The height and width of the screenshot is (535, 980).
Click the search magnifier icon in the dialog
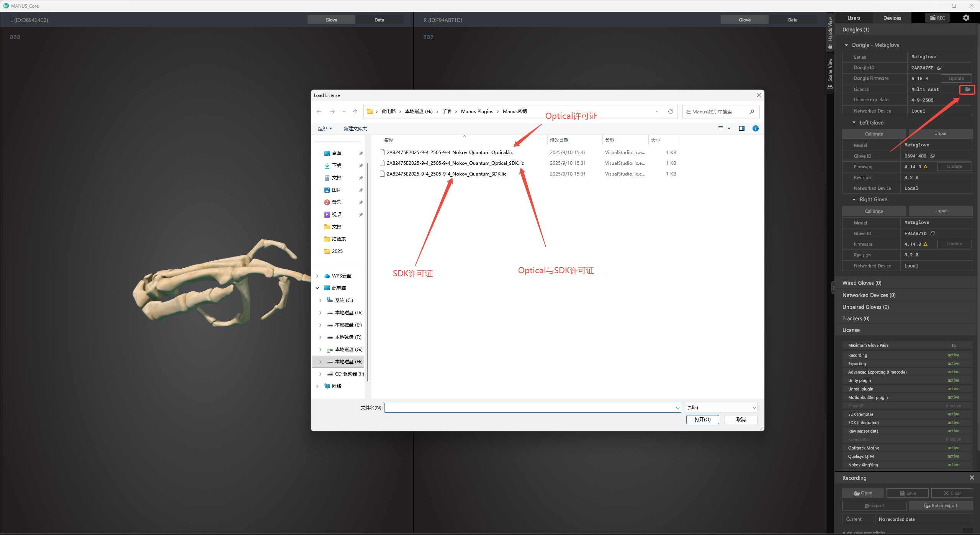tap(752, 112)
